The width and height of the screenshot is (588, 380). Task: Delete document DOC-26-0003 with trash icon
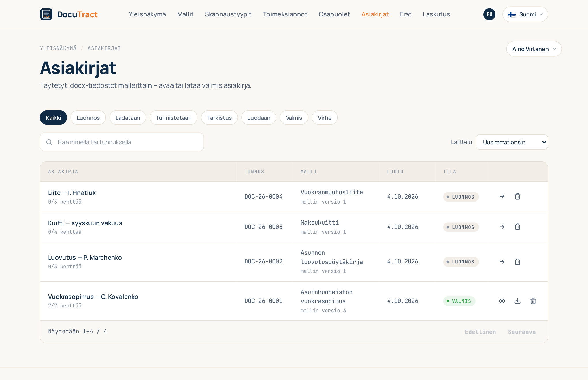click(x=517, y=227)
